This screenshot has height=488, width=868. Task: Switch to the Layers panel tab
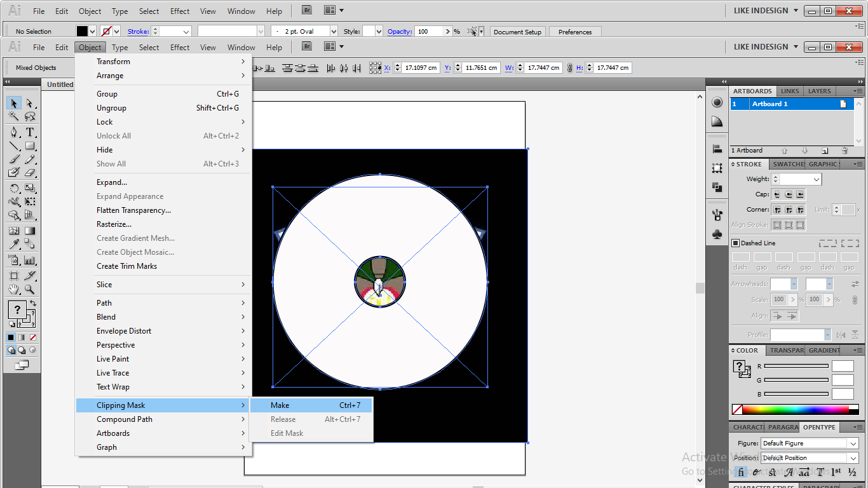(x=819, y=91)
